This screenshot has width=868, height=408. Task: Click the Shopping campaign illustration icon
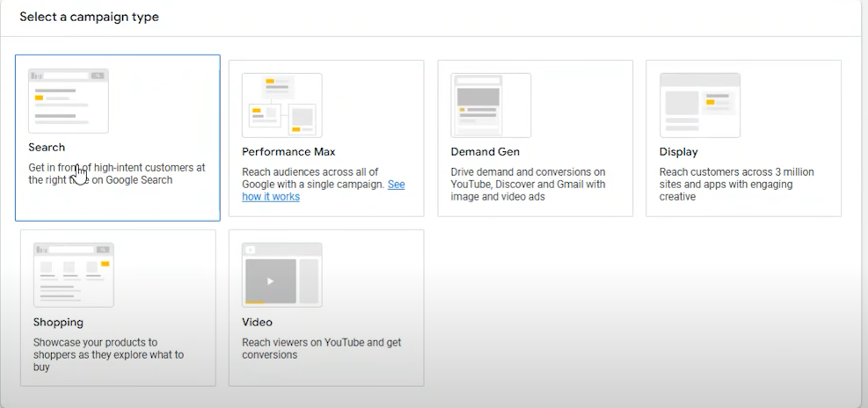click(74, 275)
